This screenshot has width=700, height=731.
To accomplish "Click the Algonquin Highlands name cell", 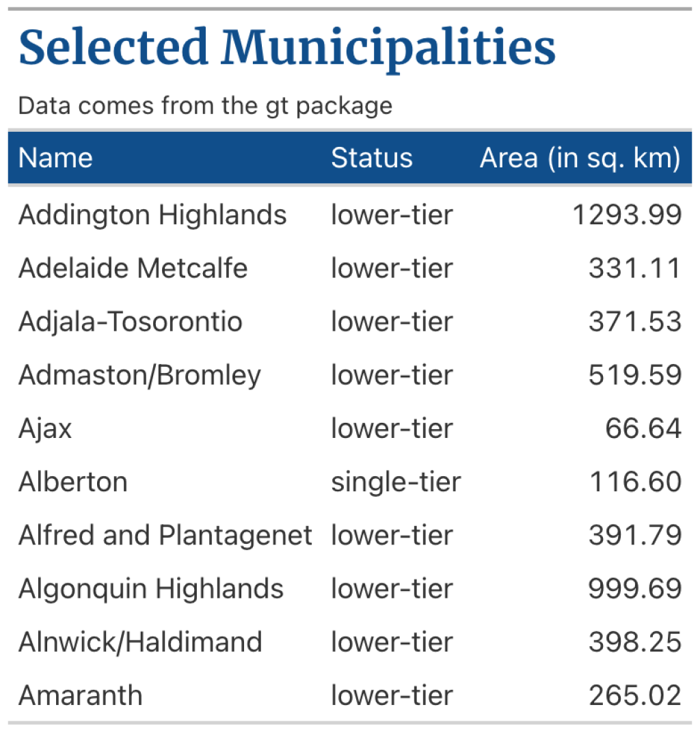I will pyautogui.click(x=151, y=588).
